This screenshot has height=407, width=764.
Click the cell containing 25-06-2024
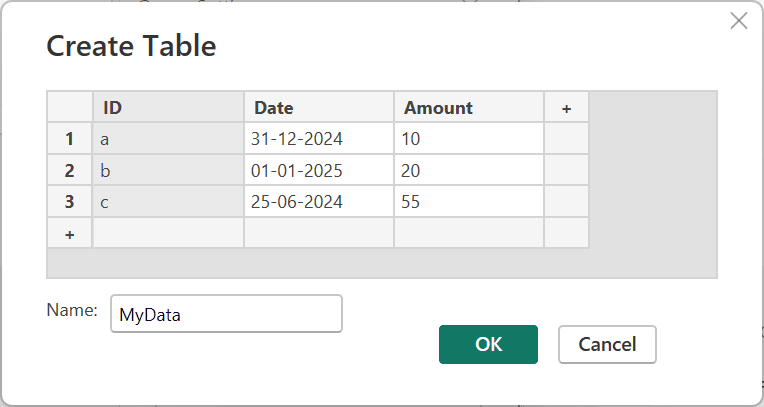(318, 201)
